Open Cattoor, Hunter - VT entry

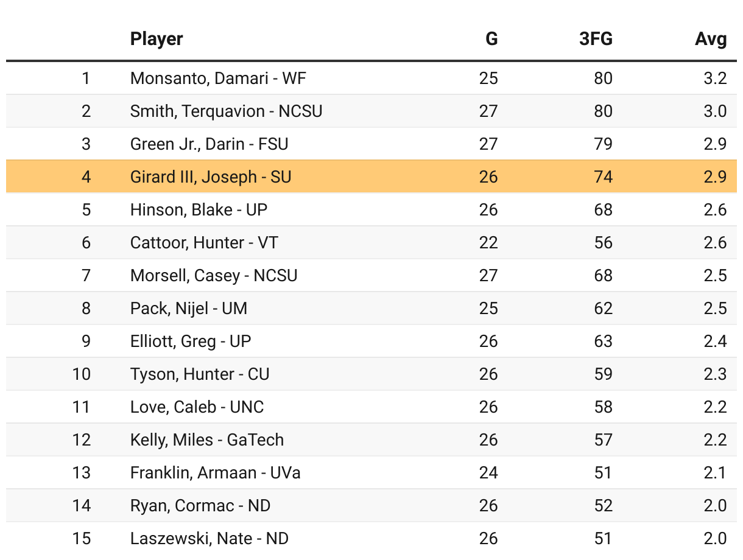click(x=204, y=243)
